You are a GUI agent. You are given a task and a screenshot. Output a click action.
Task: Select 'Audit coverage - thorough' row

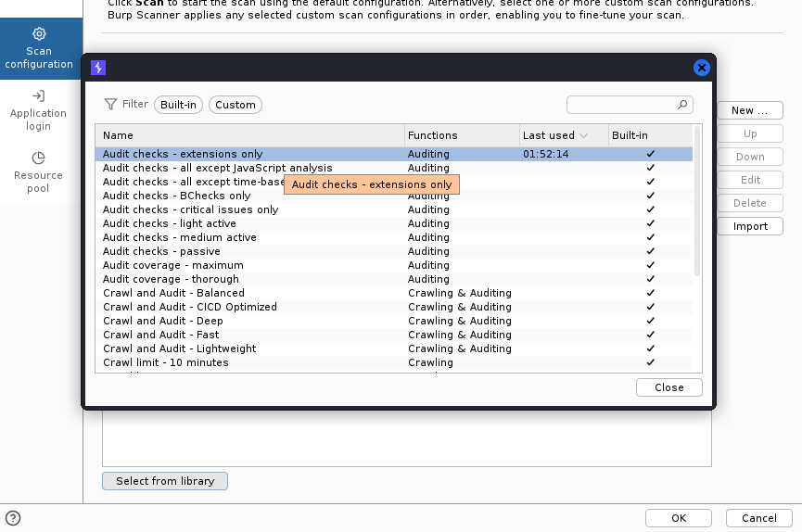pos(394,279)
